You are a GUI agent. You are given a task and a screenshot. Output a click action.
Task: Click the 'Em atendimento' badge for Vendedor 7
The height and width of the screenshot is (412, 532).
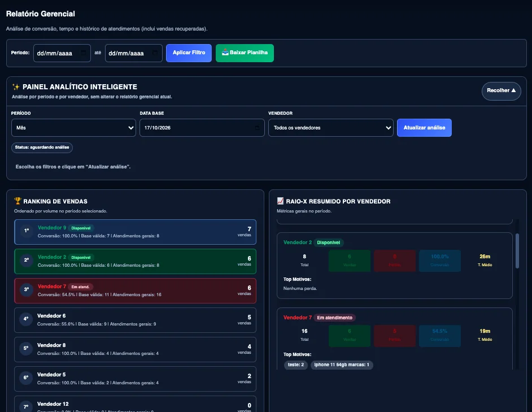pyautogui.click(x=334, y=318)
